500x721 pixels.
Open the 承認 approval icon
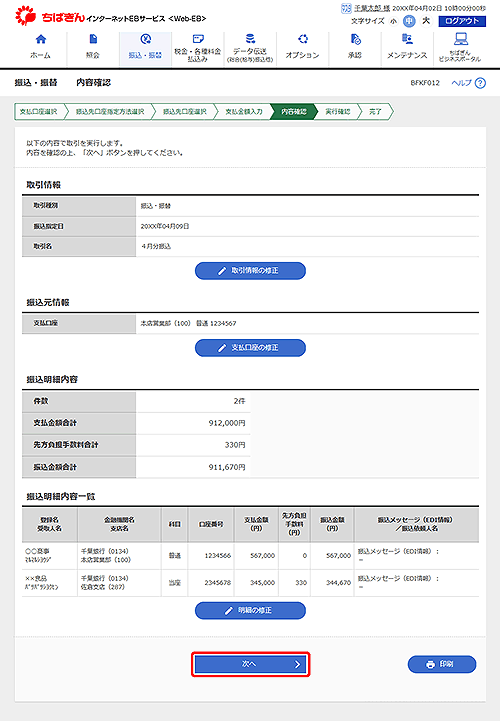coord(355,39)
